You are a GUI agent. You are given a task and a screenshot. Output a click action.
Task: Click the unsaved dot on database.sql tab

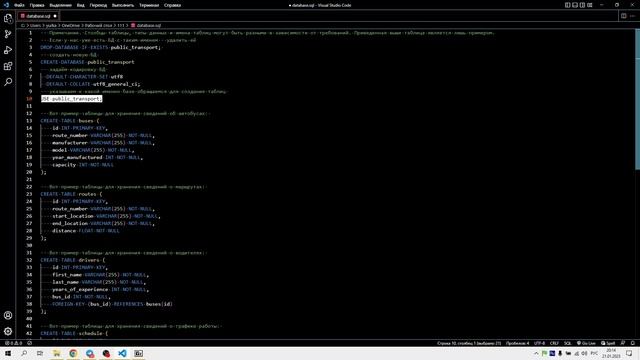pyautogui.click(x=55, y=16)
